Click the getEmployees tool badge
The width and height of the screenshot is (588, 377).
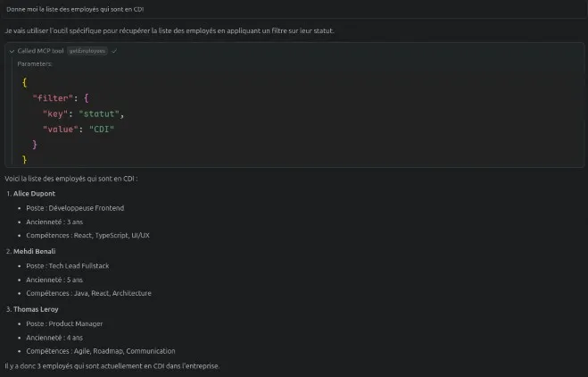coord(87,51)
